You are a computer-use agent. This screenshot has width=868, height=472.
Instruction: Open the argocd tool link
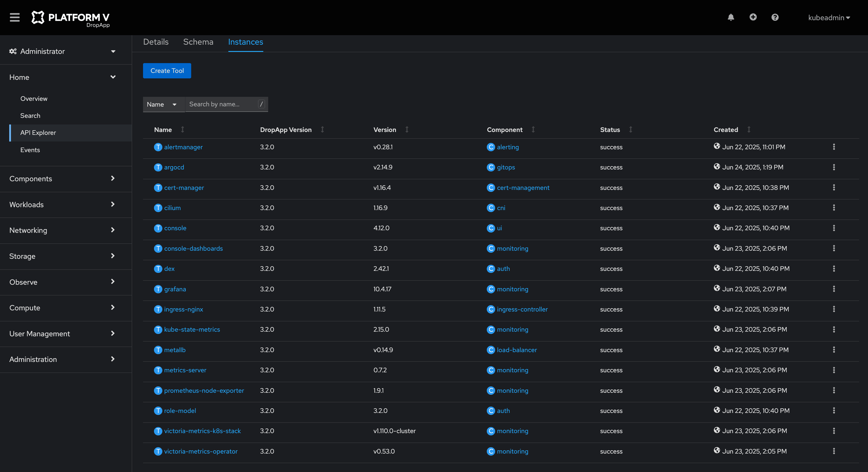(174, 167)
